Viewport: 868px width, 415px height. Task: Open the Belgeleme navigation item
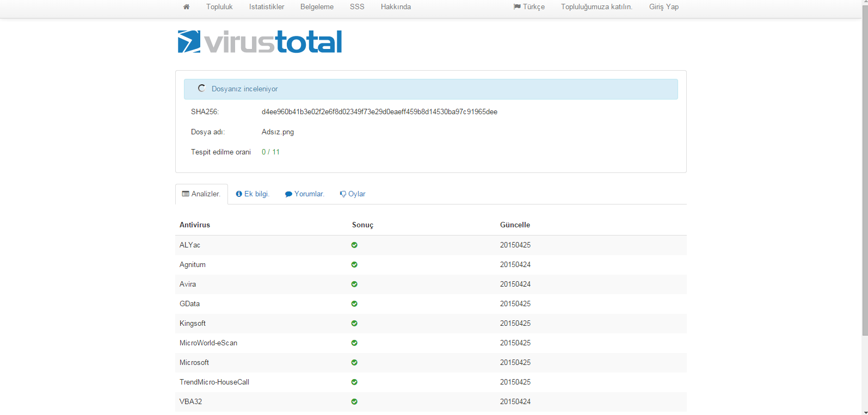(317, 7)
